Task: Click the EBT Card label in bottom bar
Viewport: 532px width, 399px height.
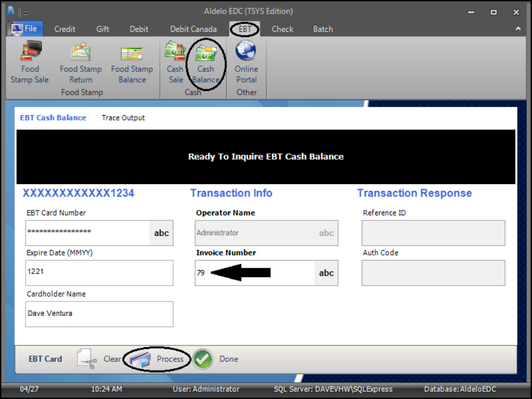Action: pyautogui.click(x=45, y=359)
